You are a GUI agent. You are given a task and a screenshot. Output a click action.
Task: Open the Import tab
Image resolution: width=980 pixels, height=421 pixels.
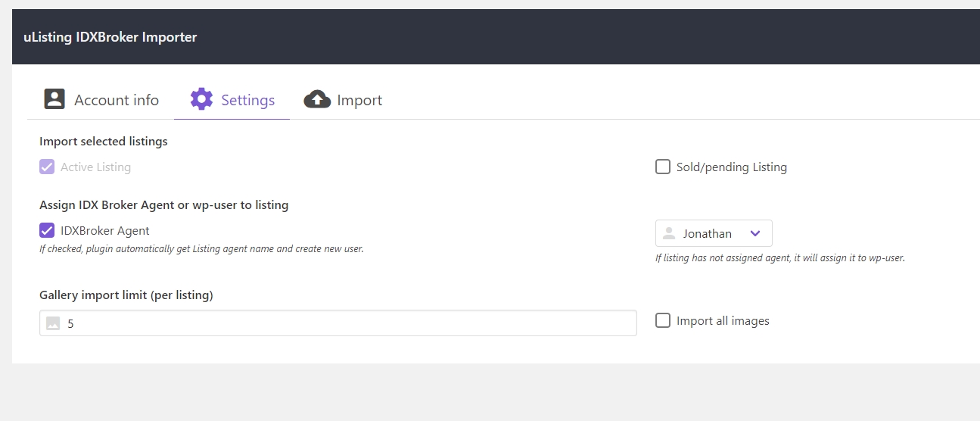tap(343, 100)
